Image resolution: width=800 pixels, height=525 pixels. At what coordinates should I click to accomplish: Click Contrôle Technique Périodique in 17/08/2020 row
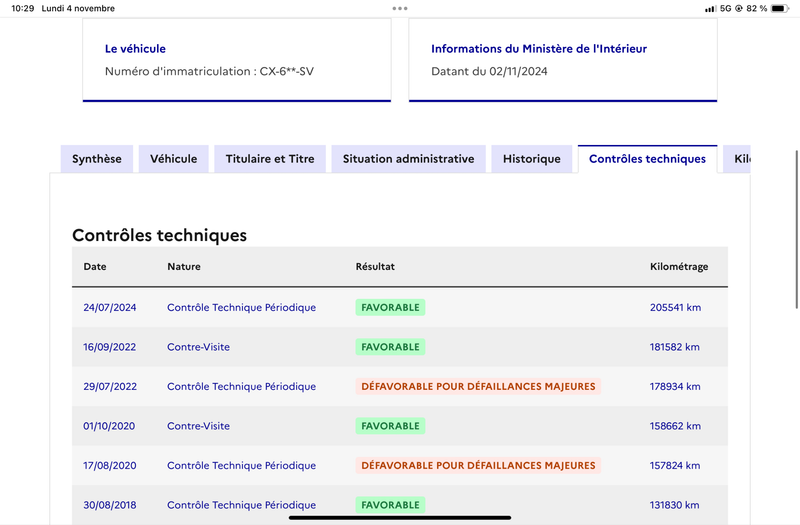(241, 465)
